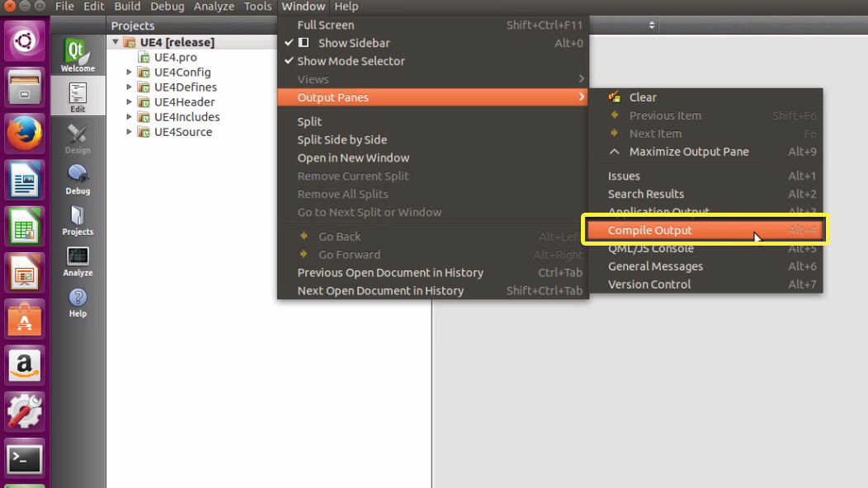Screen dimensions: 868x488
Task: Open the Edit menu
Action: [x=93, y=7]
